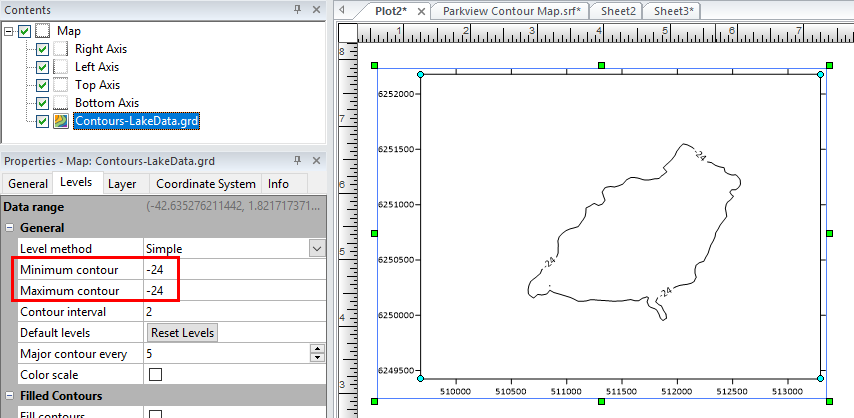Click the Level method label

coord(56,249)
